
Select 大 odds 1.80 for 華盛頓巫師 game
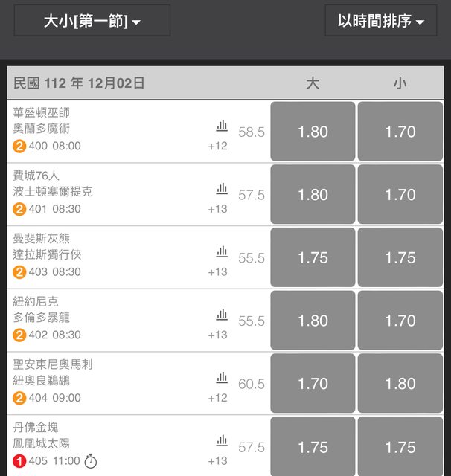coord(313,132)
